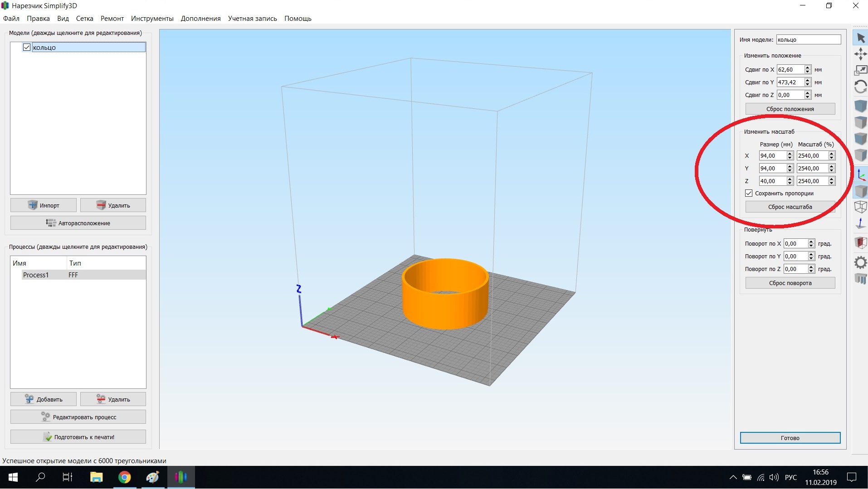Toggle Сохранить пропорции checkbox
Viewport: 868px width, 489px height.
749,194
